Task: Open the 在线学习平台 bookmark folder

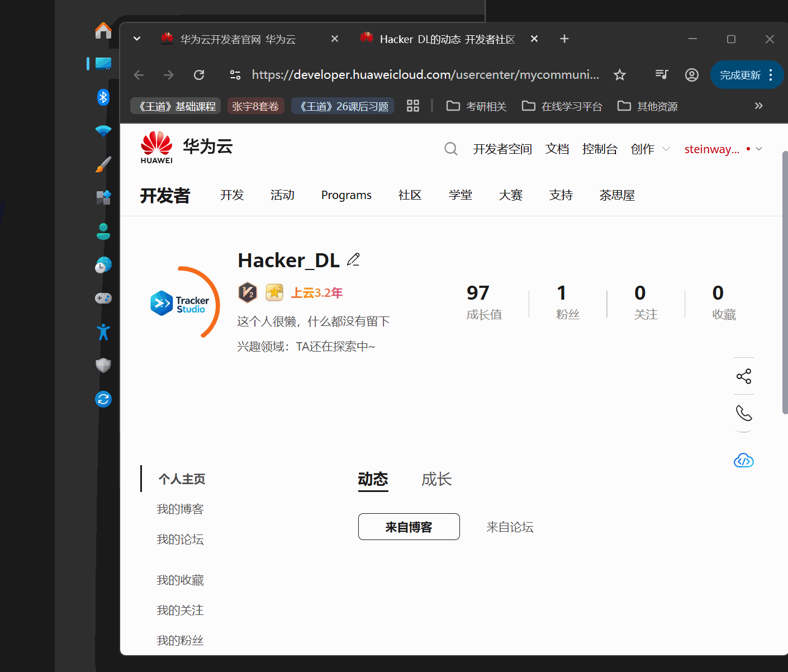Action: 562,106
